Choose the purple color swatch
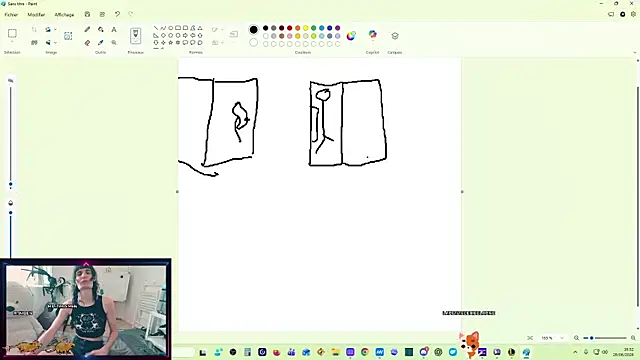Screen dimensions: 640x360 338,28
